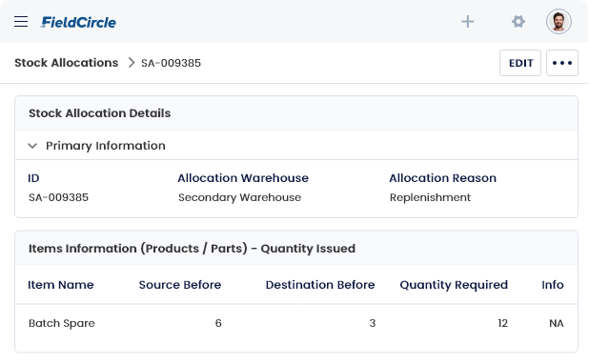Viewport: 589px width, 364px height.
Task: Click the Info column header
Action: click(553, 285)
